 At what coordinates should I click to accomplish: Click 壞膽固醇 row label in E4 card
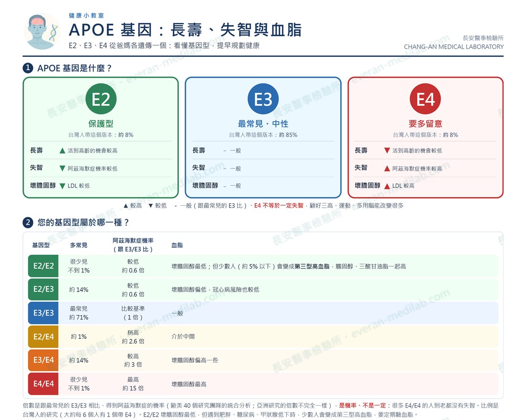pos(367,185)
